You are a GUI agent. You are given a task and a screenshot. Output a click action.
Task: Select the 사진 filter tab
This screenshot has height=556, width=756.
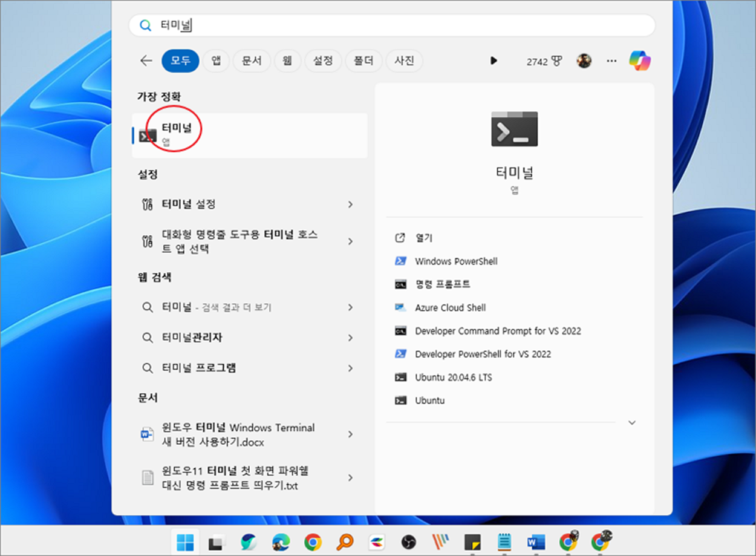(404, 61)
